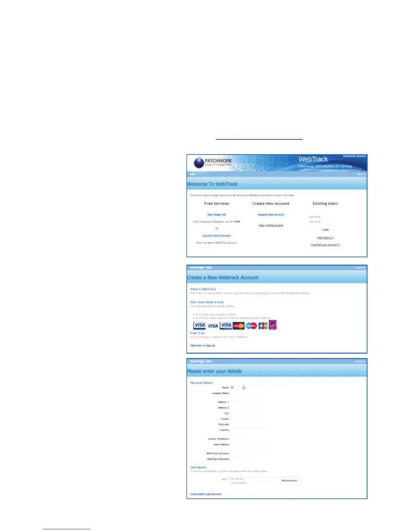Open the Name title dropdown showing Mr
Viewport: 411px width, 532px height.
(238, 388)
